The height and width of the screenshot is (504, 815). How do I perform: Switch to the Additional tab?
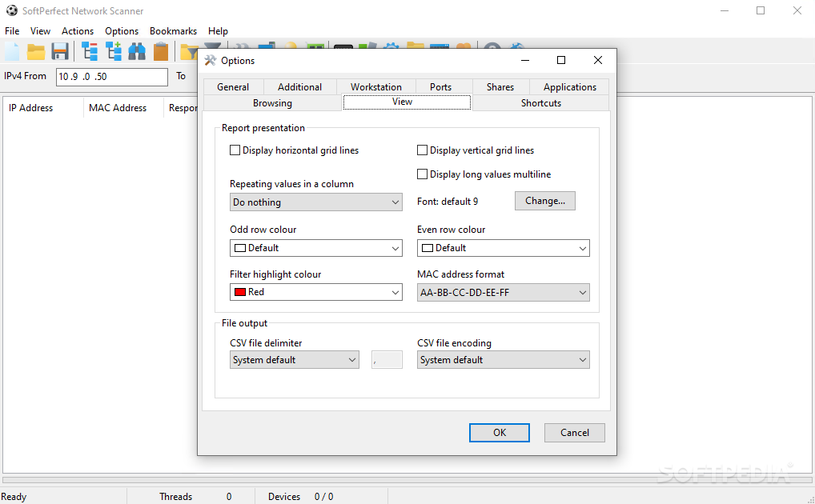[300, 86]
